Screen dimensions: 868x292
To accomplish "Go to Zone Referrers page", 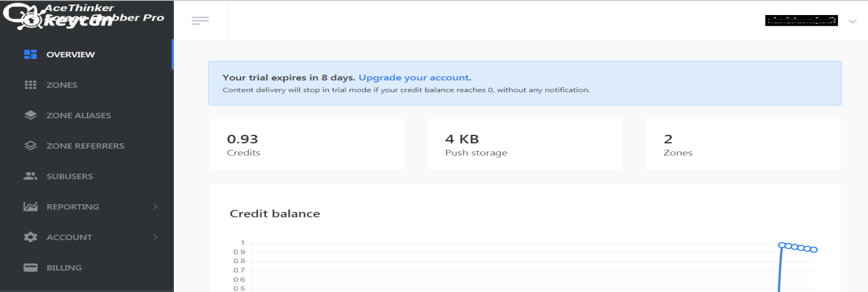I will 86,146.
